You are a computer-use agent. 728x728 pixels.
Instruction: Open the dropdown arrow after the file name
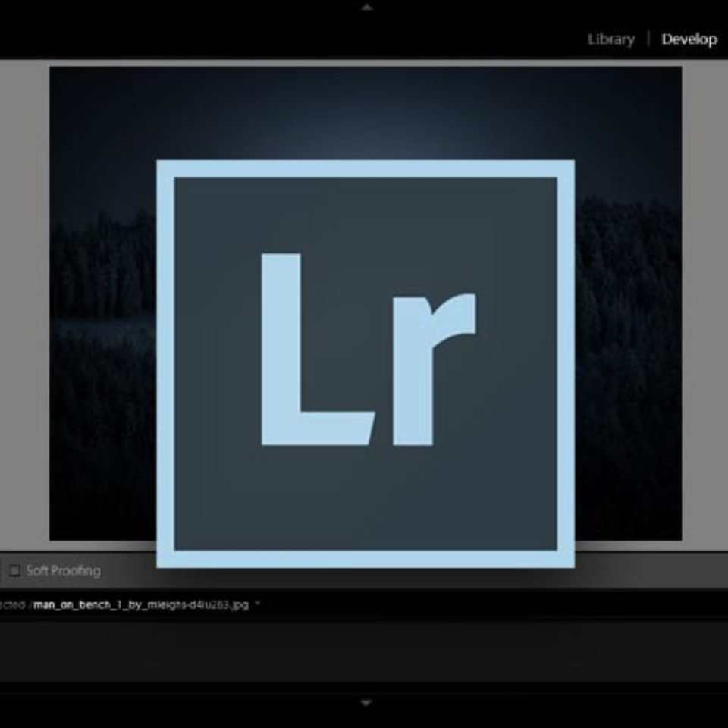pyautogui.click(x=258, y=604)
